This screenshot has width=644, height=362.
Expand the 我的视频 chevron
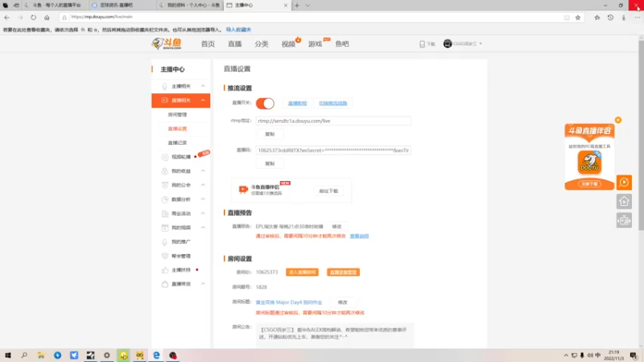(203, 228)
